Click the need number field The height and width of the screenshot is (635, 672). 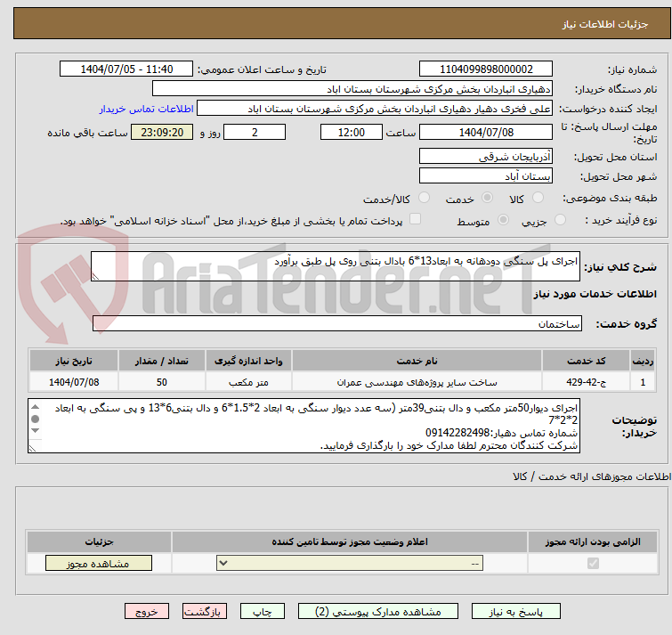click(485, 69)
